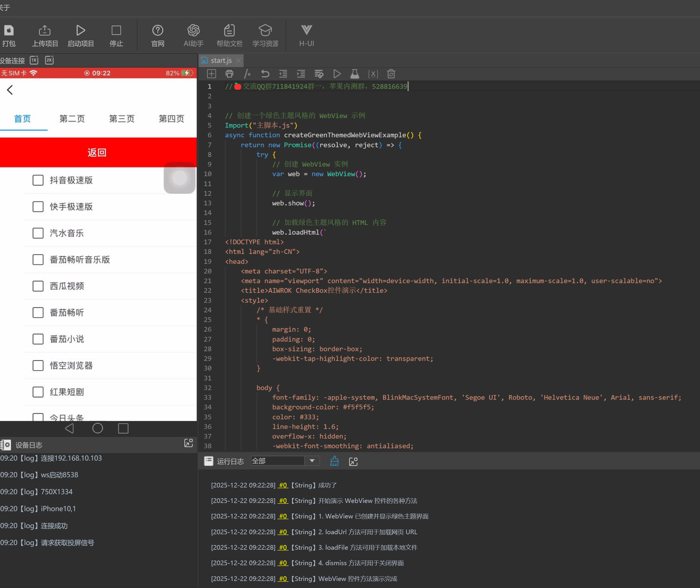Click the trash icon in the editor toolbar
Viewport: 700px width, 588px height.
(x=391, y=74)
